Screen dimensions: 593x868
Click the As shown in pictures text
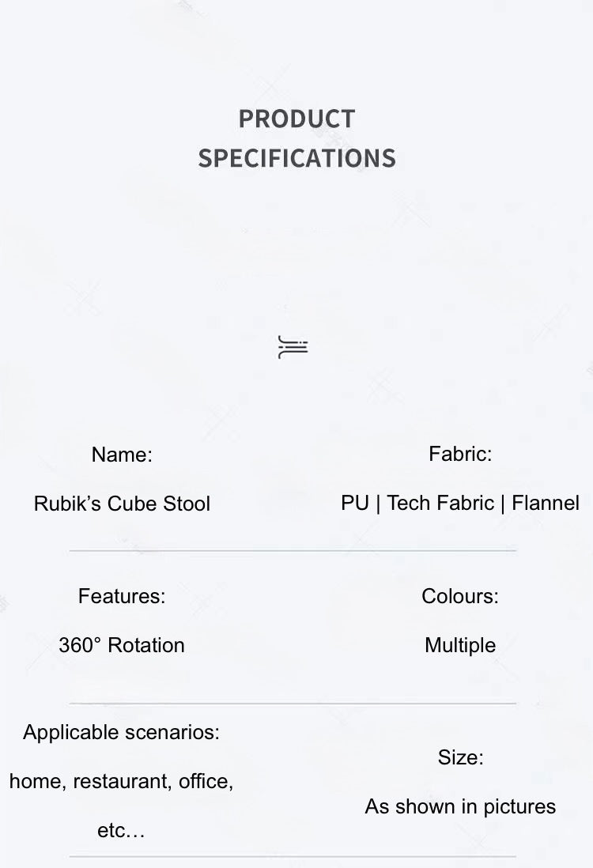[460, 806]
